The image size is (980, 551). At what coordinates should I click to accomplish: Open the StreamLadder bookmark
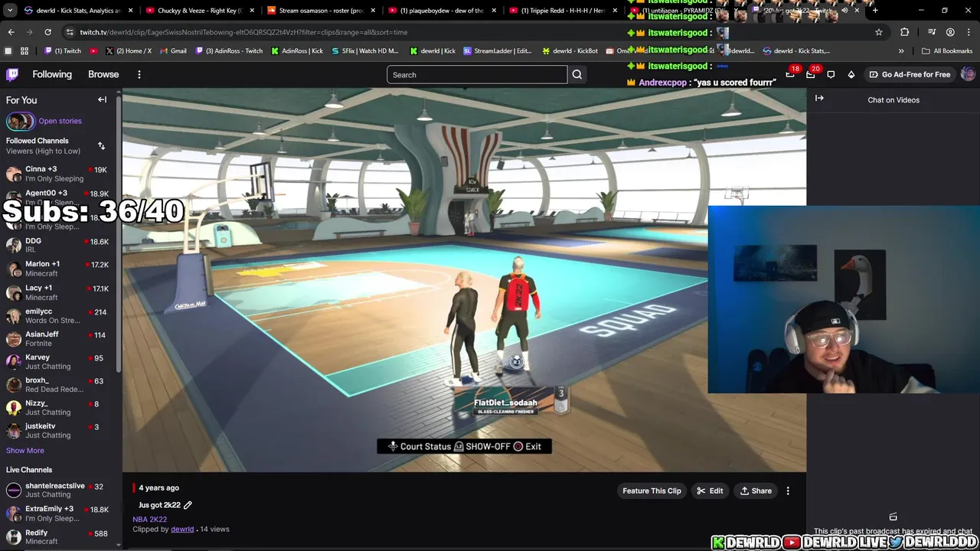[497, 51]
